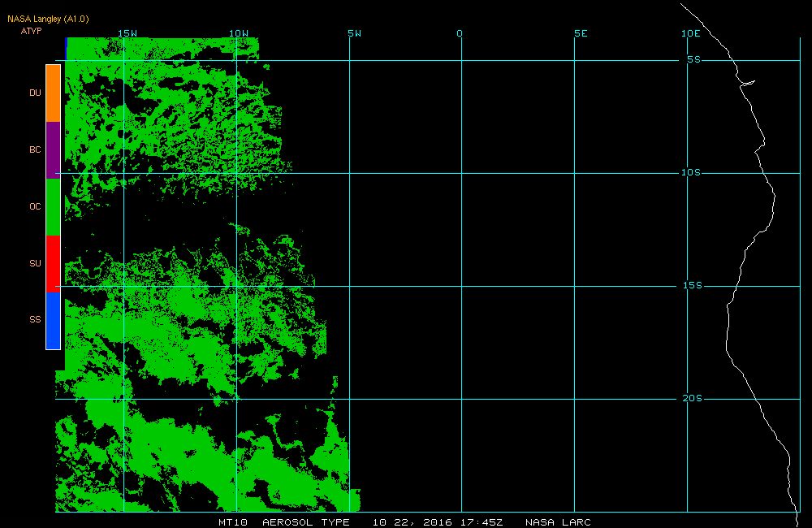Image resolution: width=812 pixels, height=528 pixels.
Task: Click the OC legend label
Action: coord(35,207)
